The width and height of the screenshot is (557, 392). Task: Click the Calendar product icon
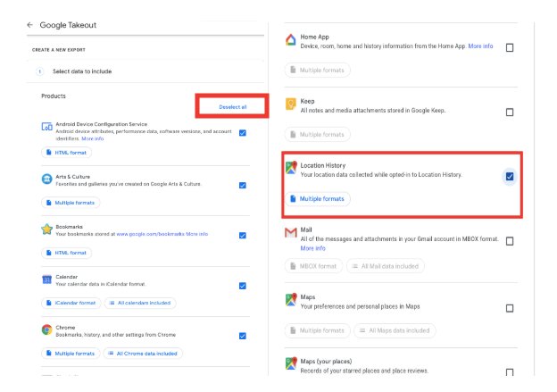(47, 279)
